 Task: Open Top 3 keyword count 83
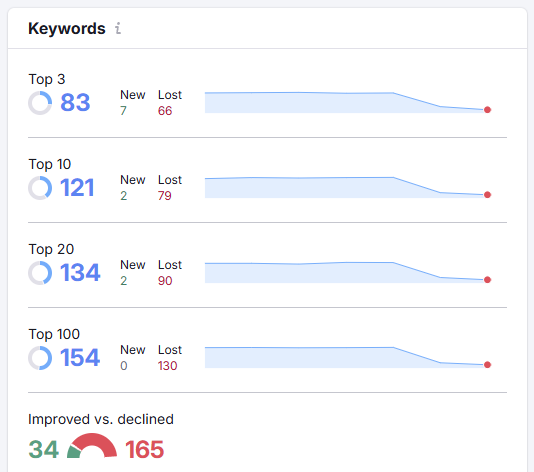click(x=75, y=103)
